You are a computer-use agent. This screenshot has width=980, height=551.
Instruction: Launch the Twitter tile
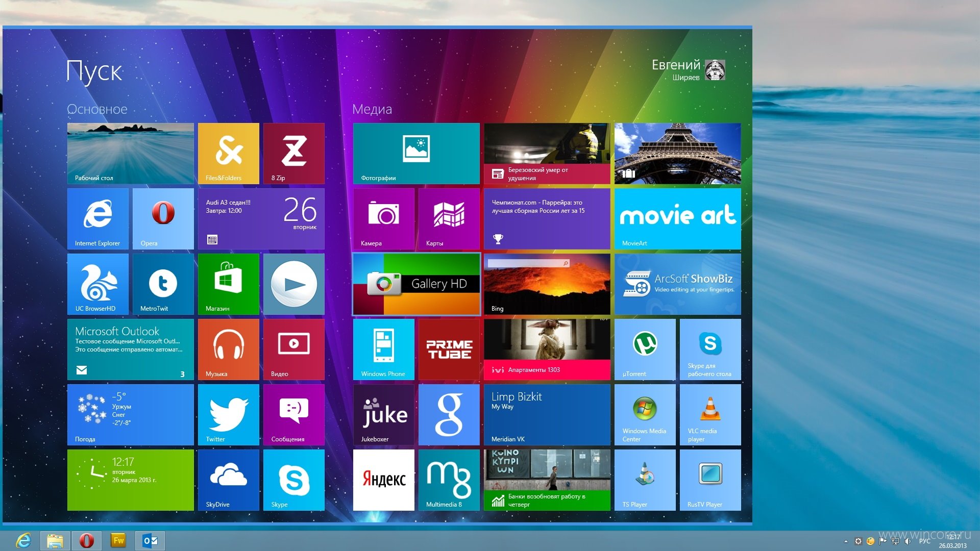click(228, 415)
